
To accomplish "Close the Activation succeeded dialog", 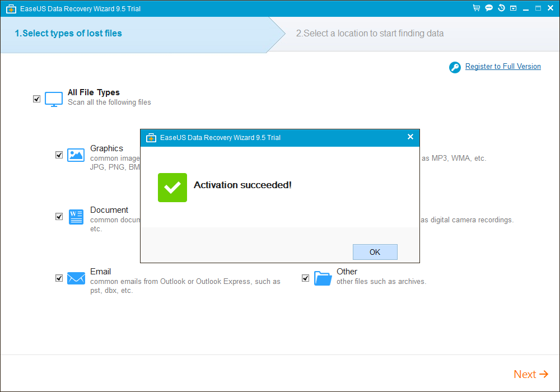I will (410, 137).
